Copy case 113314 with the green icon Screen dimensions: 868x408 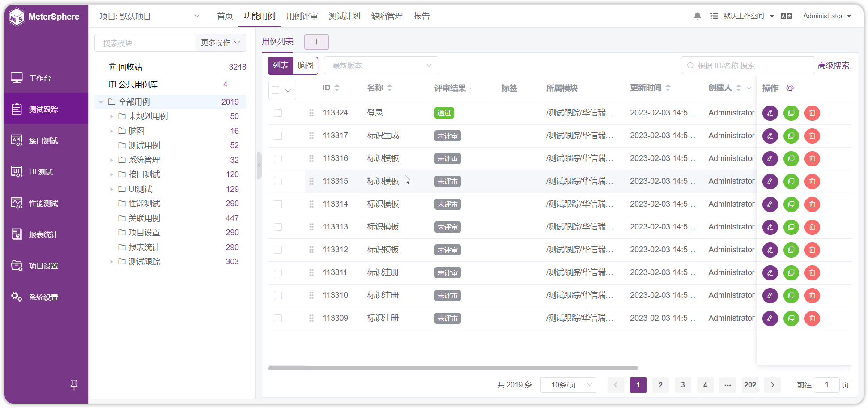pyautogui.click(x=791, y=204)
